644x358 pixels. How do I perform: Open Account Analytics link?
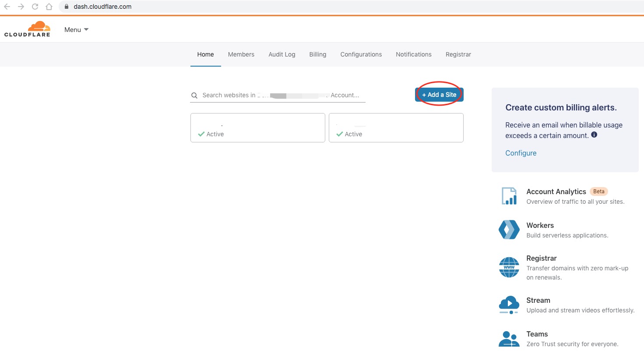(556, 191)
